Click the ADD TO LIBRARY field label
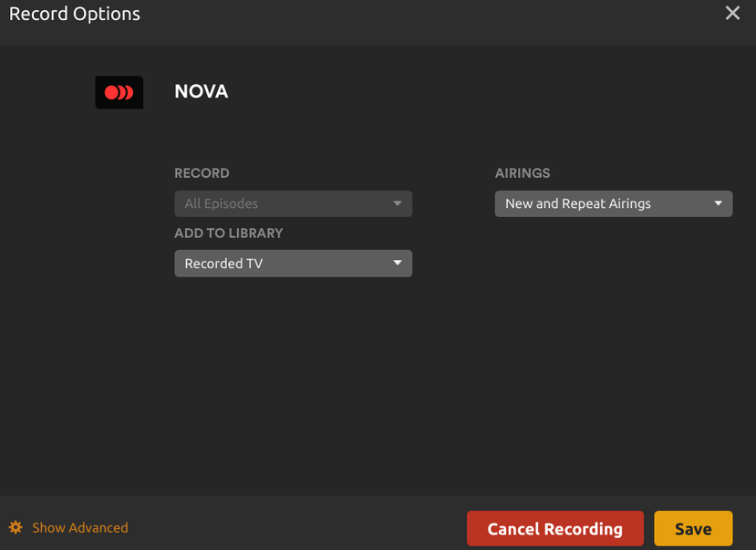This screenshot has height=550, width=756. pos(228,233)
